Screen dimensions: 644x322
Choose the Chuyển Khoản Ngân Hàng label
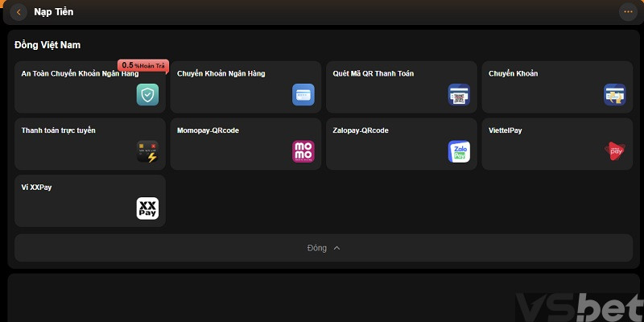(221, 74)
